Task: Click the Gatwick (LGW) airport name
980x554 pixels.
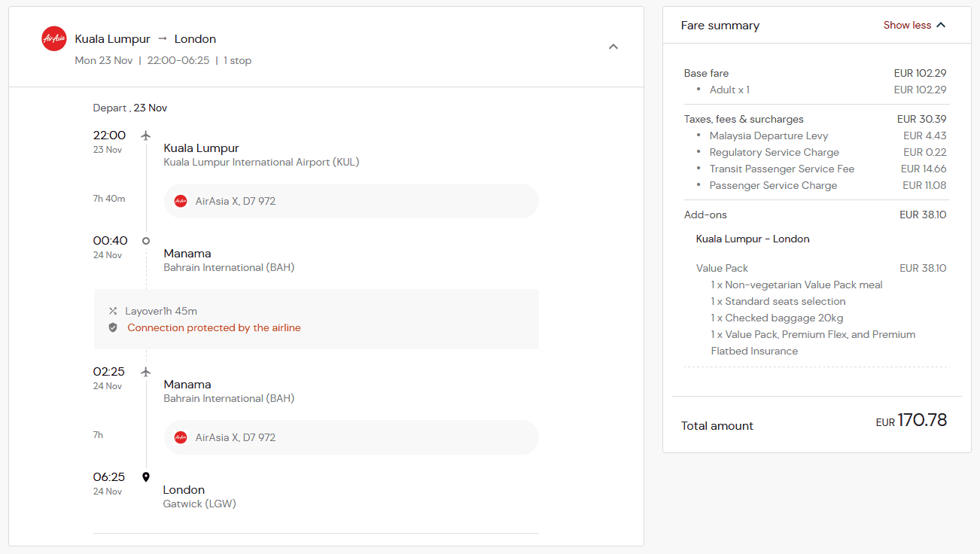Action: (x=199, y=504)
